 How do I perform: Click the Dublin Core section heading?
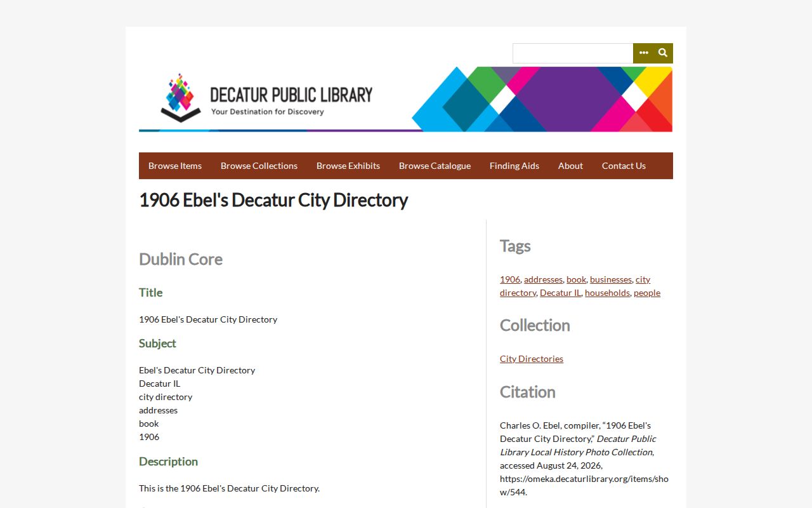tap(181, 259)
